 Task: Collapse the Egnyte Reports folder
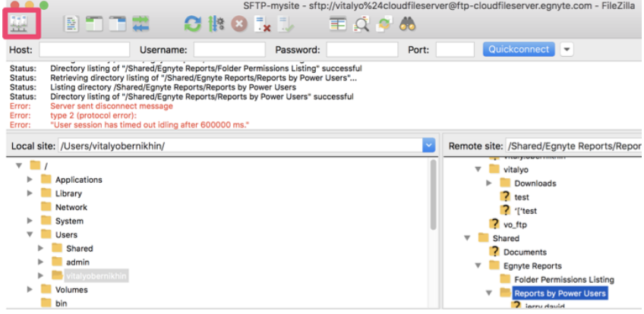[x=478, y=265]
